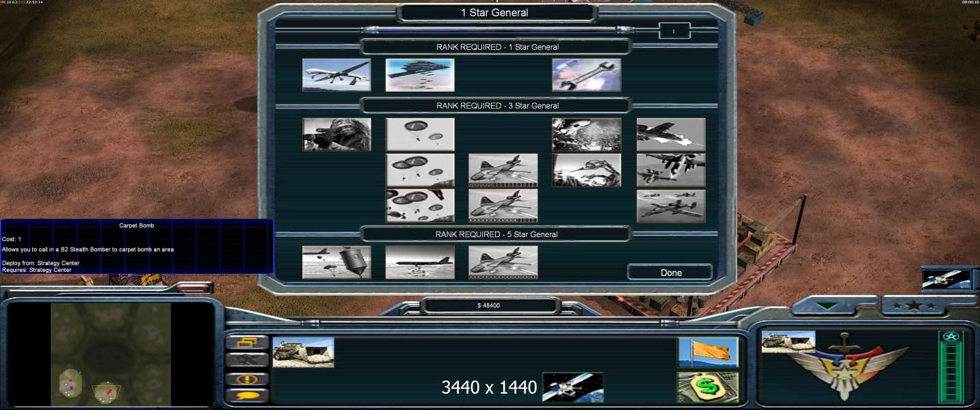Click the 'RANK REQUIRED - 3 Star General' header
This screenshot has width=980, height=410.
point(497,106)
